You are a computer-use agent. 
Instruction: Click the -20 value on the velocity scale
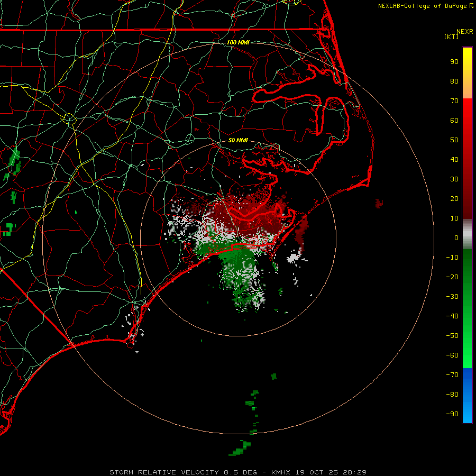[x=452, y=277]
